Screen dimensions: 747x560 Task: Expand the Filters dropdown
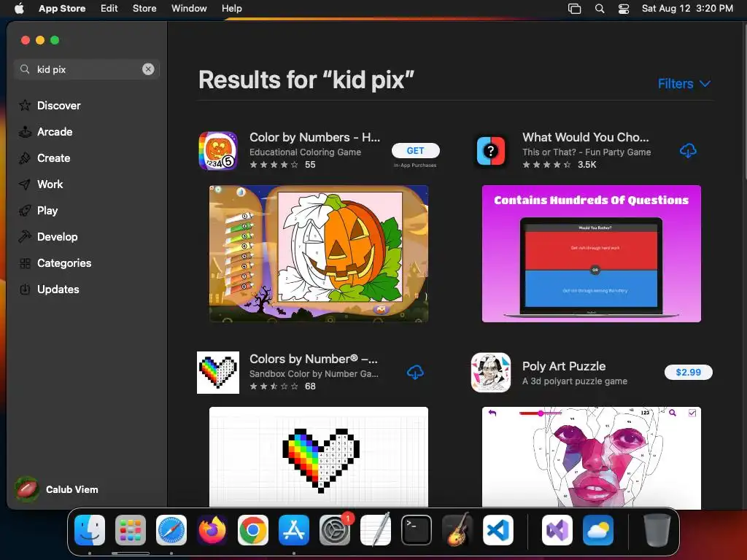tap(684, 84)
